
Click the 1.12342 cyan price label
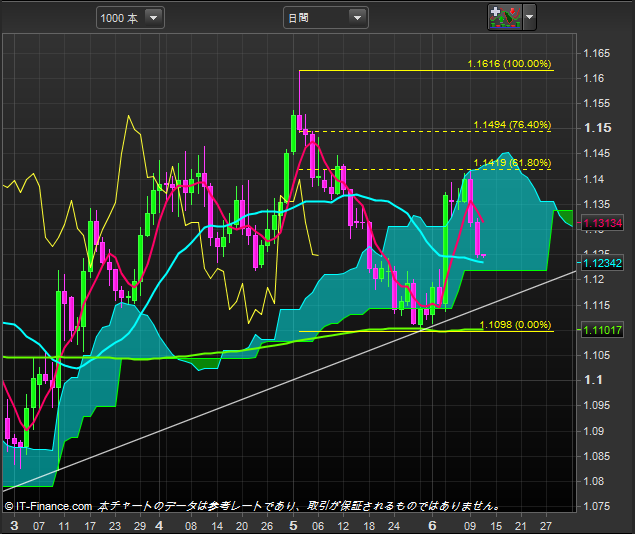click(602, 263)
